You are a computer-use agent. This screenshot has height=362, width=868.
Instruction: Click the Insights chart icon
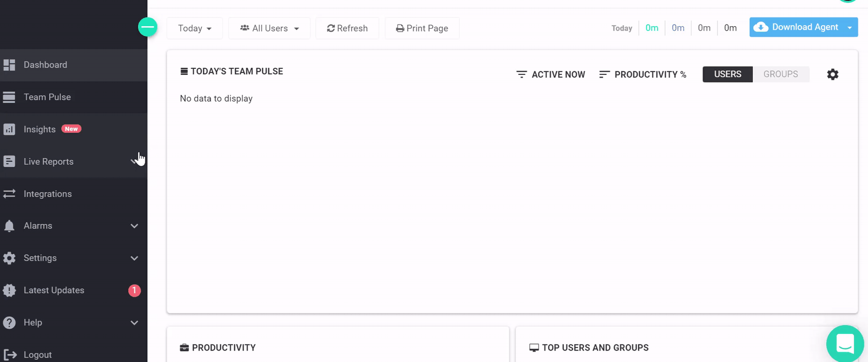9,129
